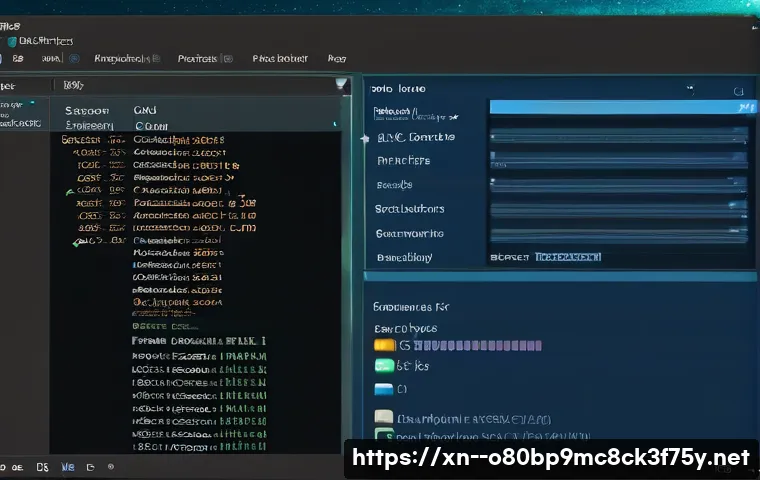
Task: Click the white document icon near panel bottom
Action: [x=384, y=418]
